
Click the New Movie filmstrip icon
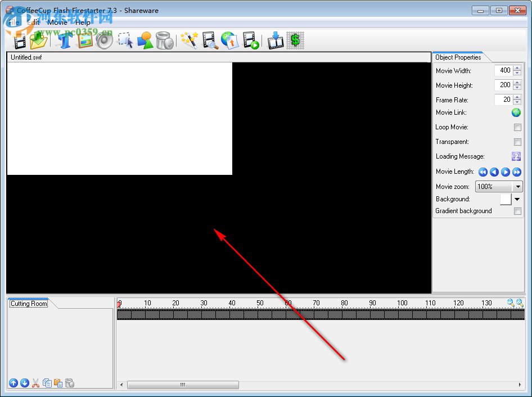pyautogui.click(x=19, y=42)
